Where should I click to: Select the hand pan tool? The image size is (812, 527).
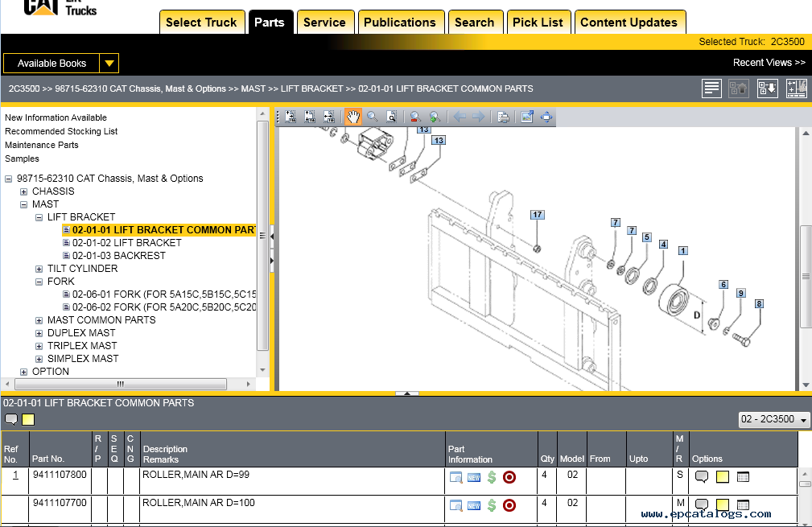pyautogui.click(x=353, y=117)
